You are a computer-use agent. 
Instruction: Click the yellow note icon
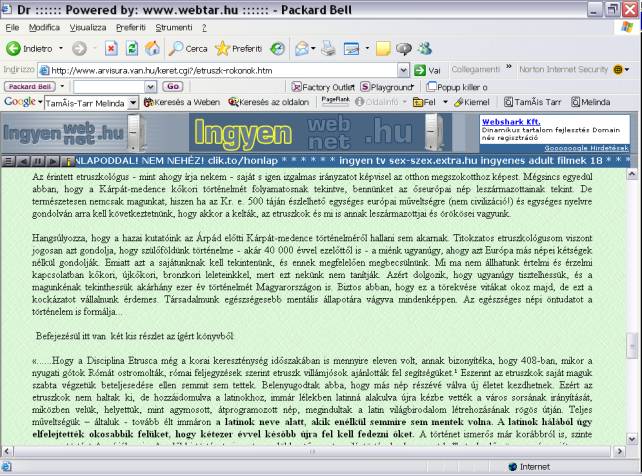(383, 49)
